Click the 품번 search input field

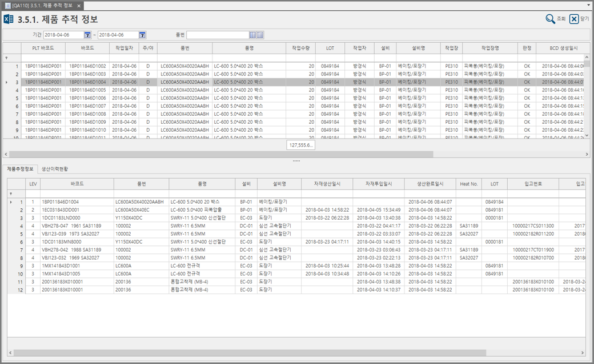click(218, 35)
